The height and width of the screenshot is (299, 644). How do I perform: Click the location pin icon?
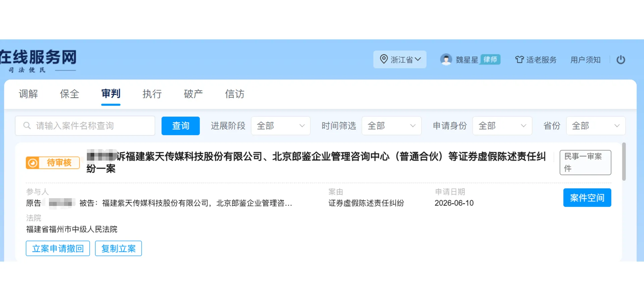click(x=384, y=59)
